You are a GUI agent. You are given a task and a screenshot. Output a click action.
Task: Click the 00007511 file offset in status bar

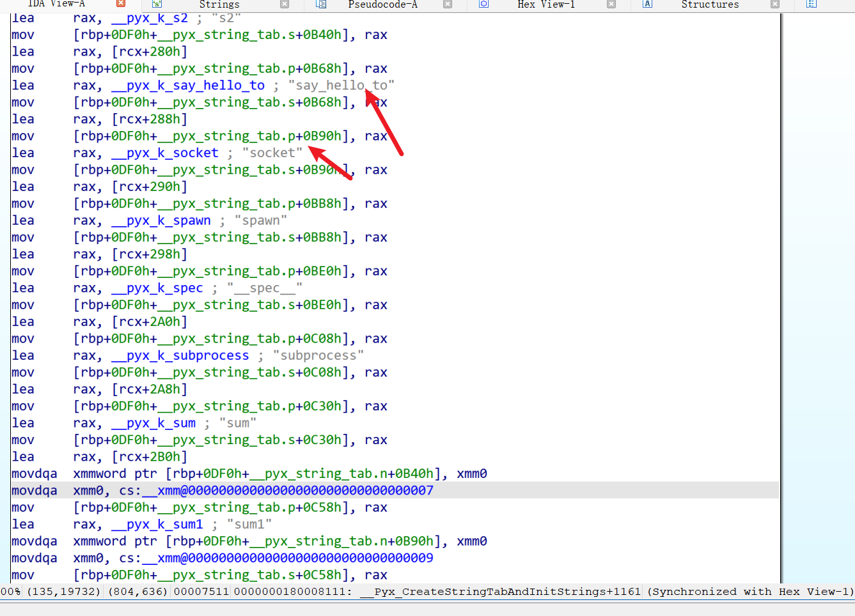coord(201,592)
